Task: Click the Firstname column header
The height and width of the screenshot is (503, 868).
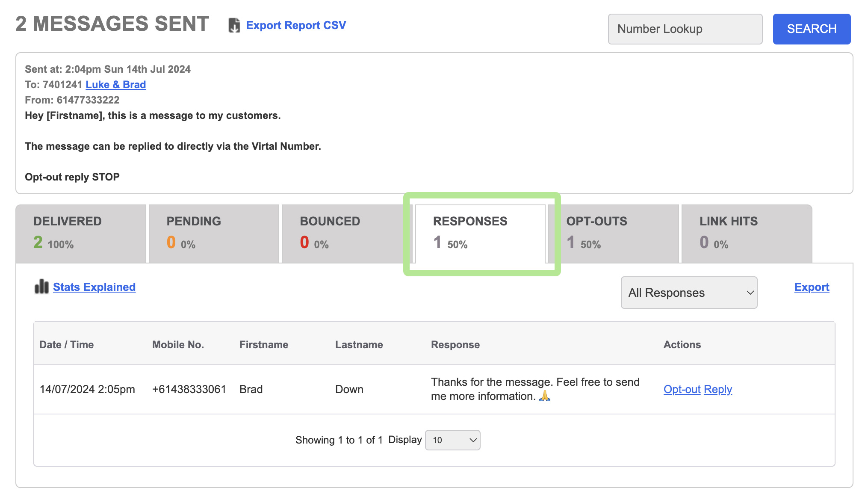Action: (x=264, y=345)
